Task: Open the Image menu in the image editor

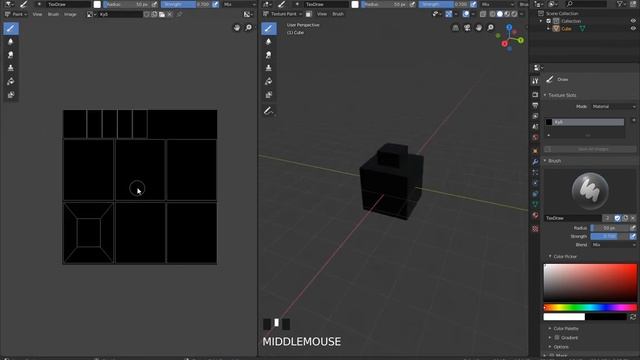Action: (x=70, y=14)
